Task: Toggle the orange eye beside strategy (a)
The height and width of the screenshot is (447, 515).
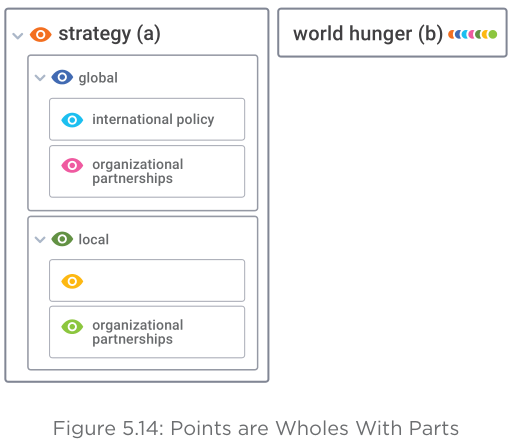Action: tap(41, 34)
